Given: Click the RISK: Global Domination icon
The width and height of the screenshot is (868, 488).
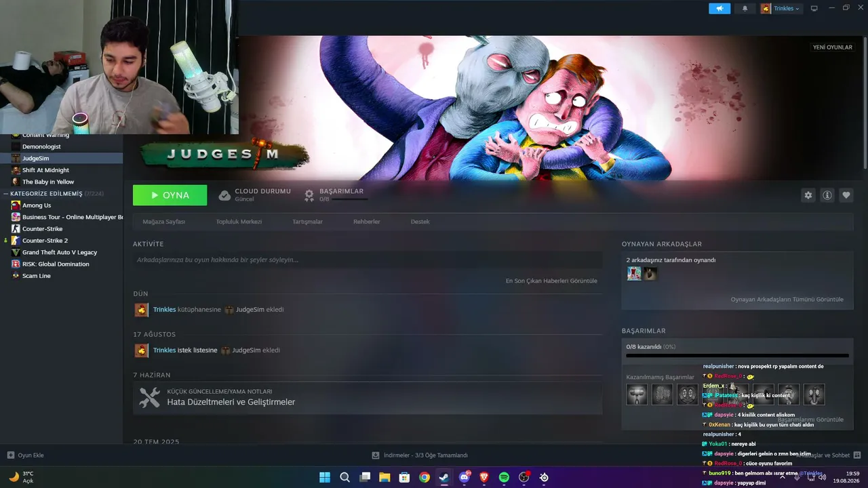Looking at the screenshot, I should (x=16, y=264).
